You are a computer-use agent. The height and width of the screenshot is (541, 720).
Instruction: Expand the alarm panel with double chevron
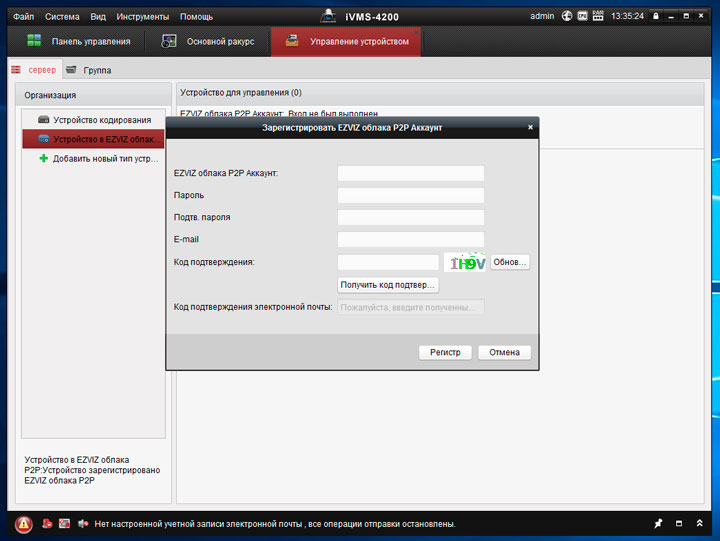coord(699,524)
